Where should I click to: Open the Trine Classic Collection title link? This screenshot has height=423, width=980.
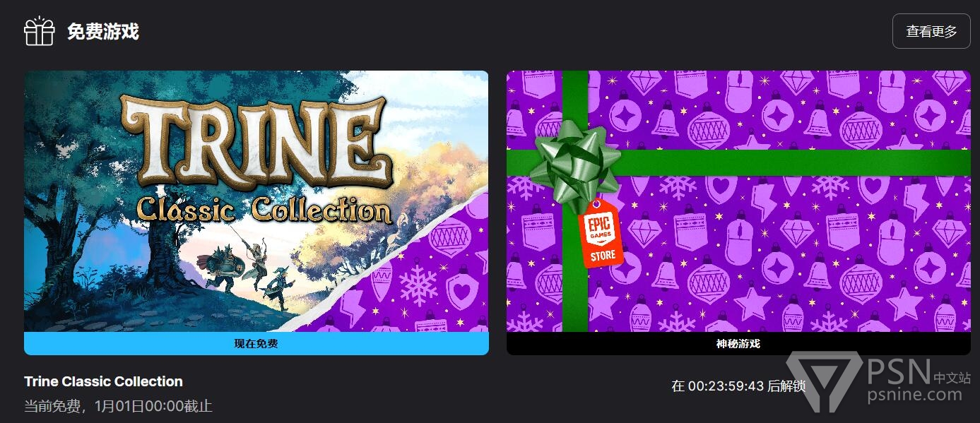[x=103, y=381]
